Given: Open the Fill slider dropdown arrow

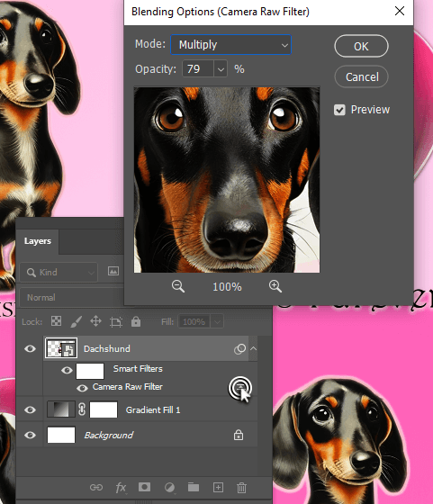Looking at the screenshot, I should (217, 321).
